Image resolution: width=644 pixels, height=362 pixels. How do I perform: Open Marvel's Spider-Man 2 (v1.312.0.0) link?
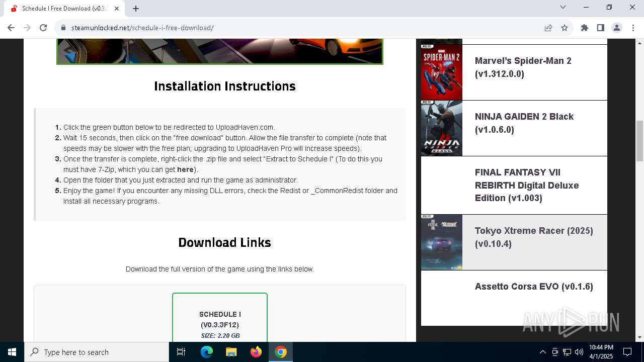click(523, 67)
